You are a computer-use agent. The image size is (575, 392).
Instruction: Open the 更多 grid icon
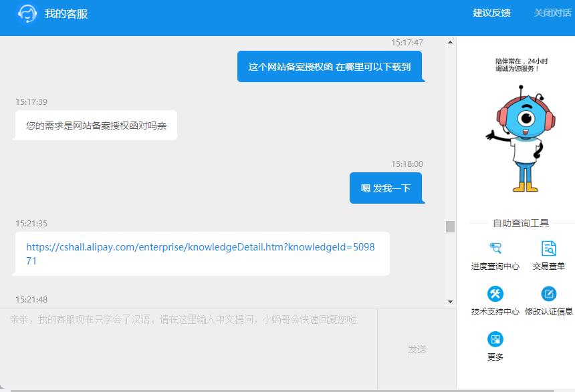495,339
